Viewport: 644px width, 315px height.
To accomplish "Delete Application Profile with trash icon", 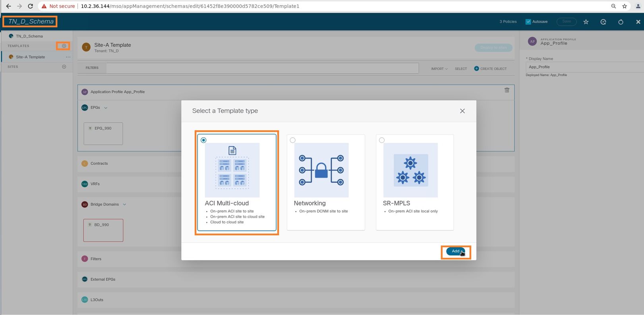I will point(507,90).
